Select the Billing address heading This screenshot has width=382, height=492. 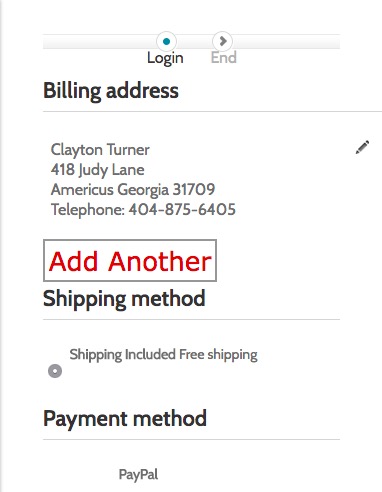(111, 91)
